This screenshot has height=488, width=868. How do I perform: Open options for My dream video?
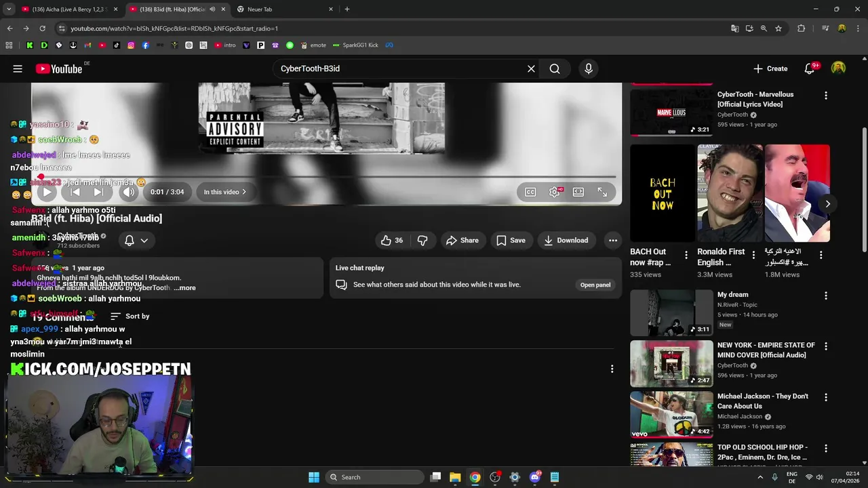[x=825, y=296]
